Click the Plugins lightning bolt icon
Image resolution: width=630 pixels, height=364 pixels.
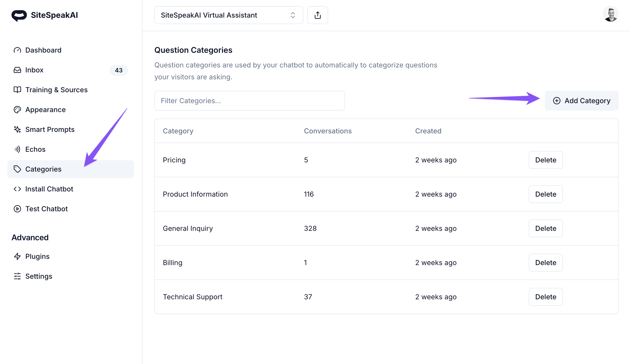click(x=17, y=256)
